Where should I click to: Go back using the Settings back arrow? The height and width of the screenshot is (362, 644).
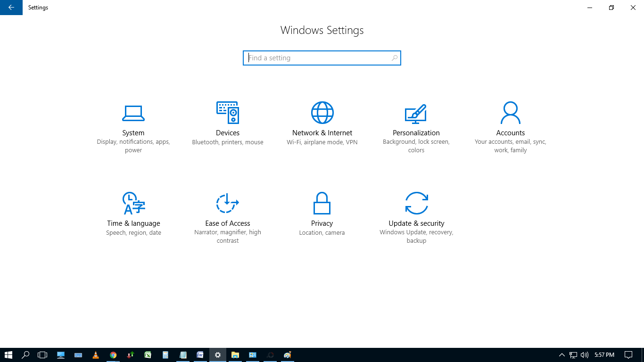tap(11, 8)
